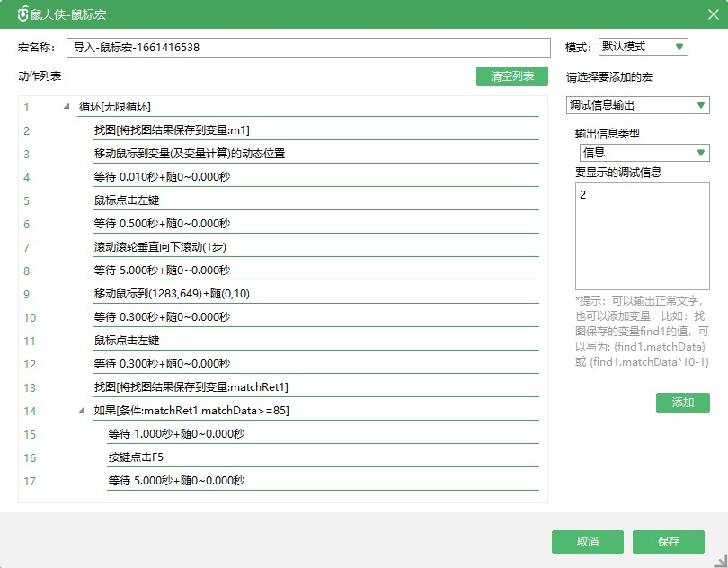Click the 取消 button
The image size is (728, 568).
tap(587, 542)
